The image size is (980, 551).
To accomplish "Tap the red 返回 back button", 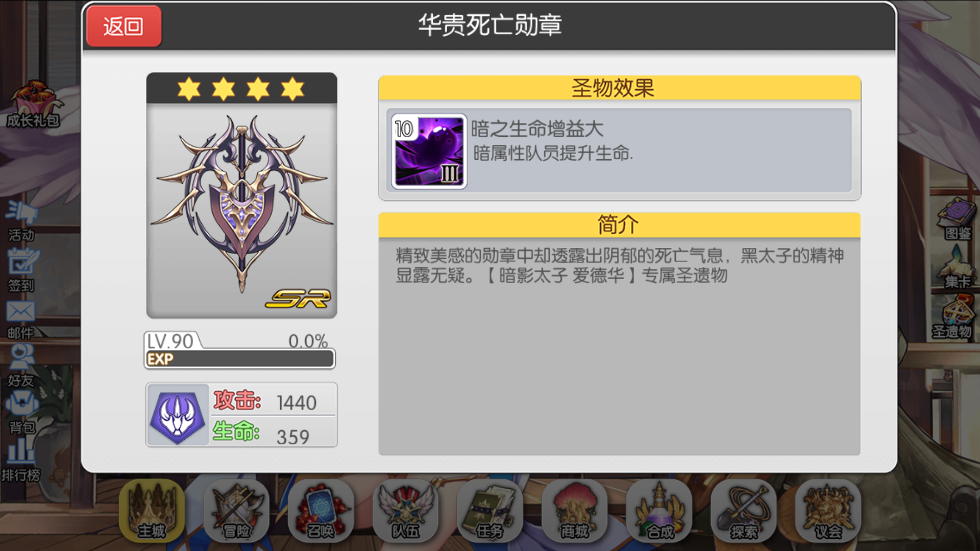I will point(124,26).
